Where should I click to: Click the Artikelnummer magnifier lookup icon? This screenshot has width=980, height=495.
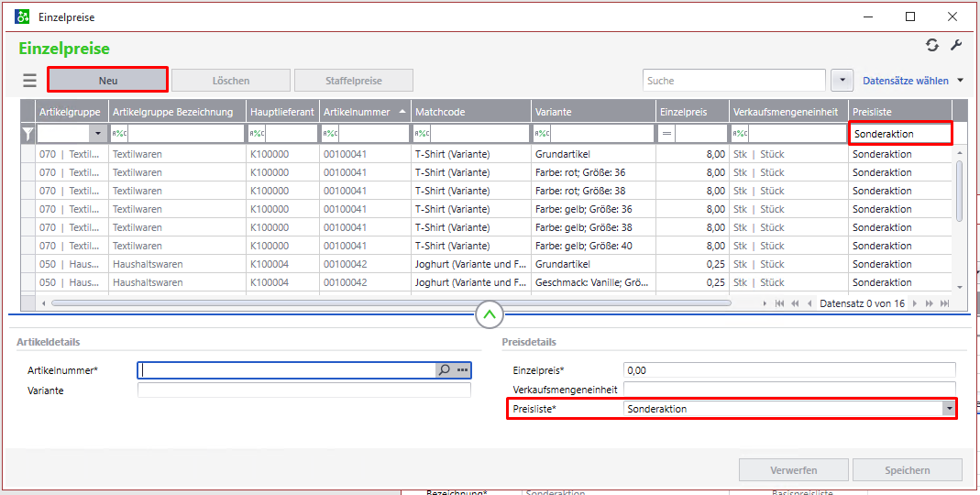click(x=444, y=370)
